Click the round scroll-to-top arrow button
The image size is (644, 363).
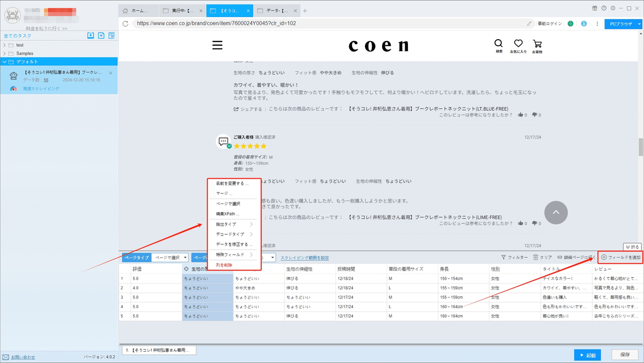click(x=556, y=213)
